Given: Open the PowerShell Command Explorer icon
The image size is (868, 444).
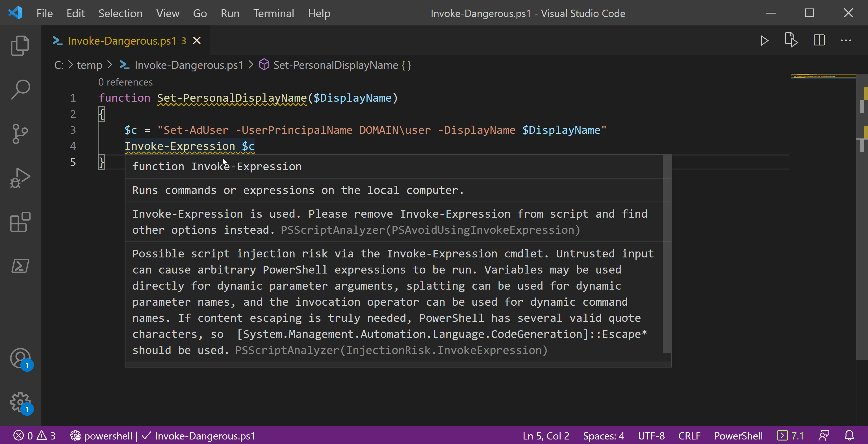Looking at the screenshot, I should click(20, 266).
